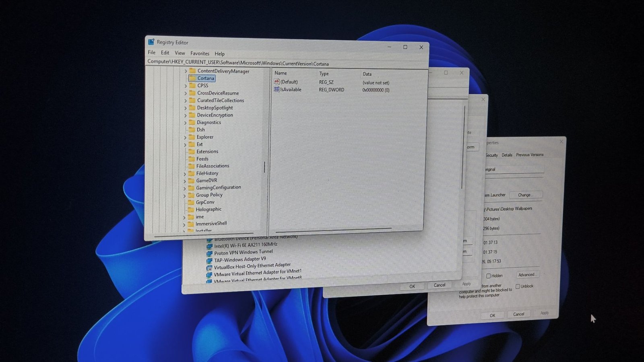The height and width of the screenshot is (362, 644).
Task: Click the Cortana folder icon in the tree
Action: tap(192, 78)
